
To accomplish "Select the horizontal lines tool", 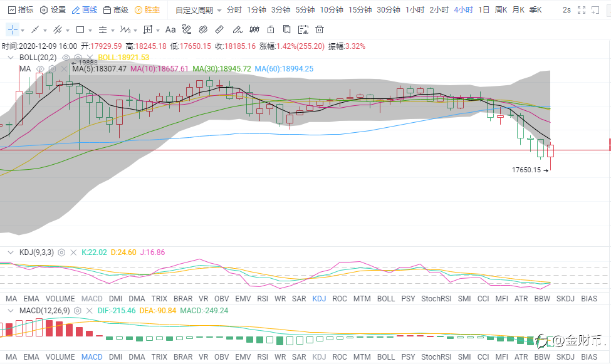I will pos(103,29).
